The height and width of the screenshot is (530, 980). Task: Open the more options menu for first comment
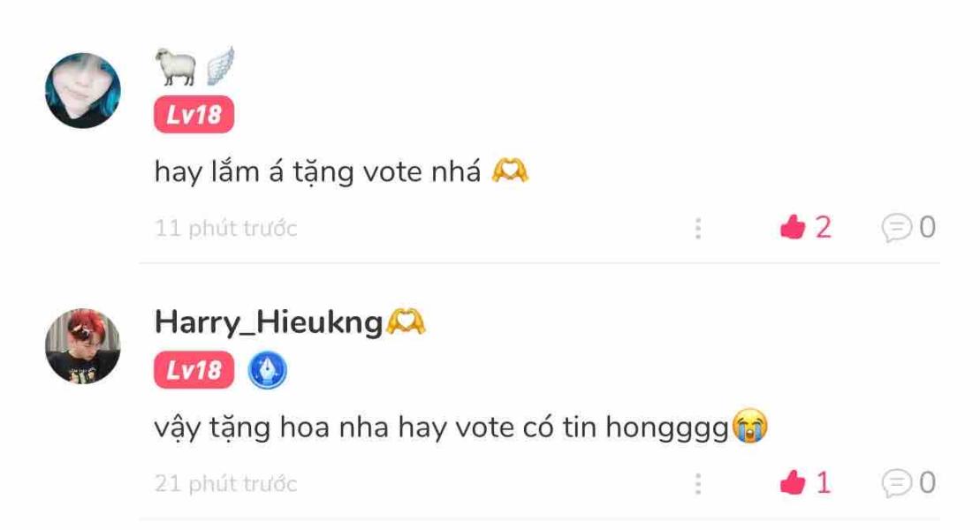tap(698, 228)
